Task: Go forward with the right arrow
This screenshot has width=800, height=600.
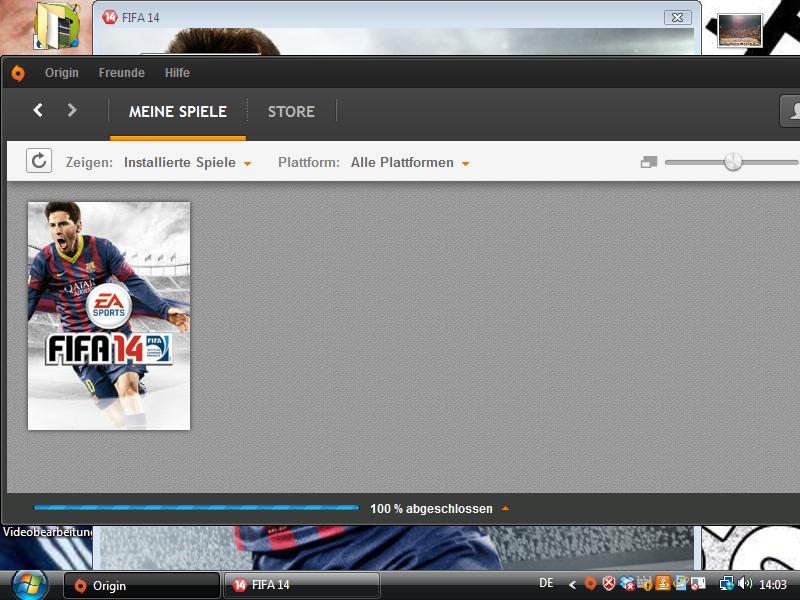Action: [x=72, y=110]
